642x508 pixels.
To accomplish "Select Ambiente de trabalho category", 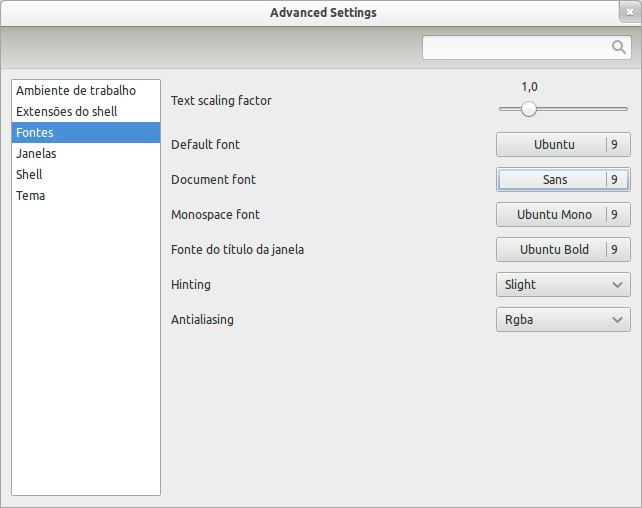I will (76, 91).
